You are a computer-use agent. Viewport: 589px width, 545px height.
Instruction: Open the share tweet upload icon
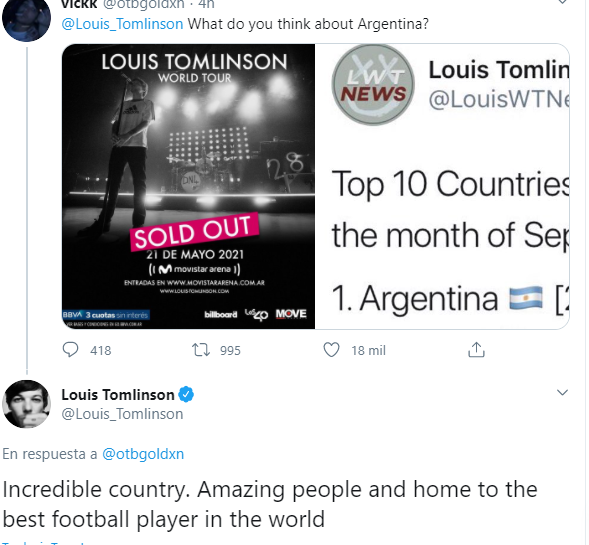coord(476,349)
